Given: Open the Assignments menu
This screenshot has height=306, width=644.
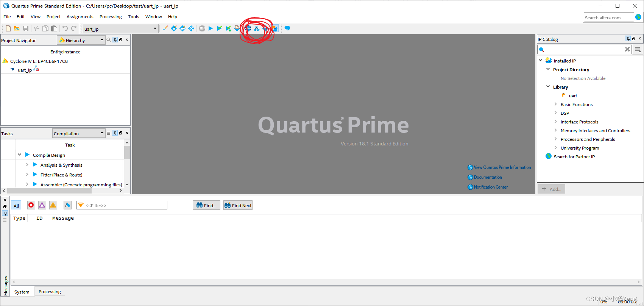Looking at the screenshot, I should [x=80, y=17].
